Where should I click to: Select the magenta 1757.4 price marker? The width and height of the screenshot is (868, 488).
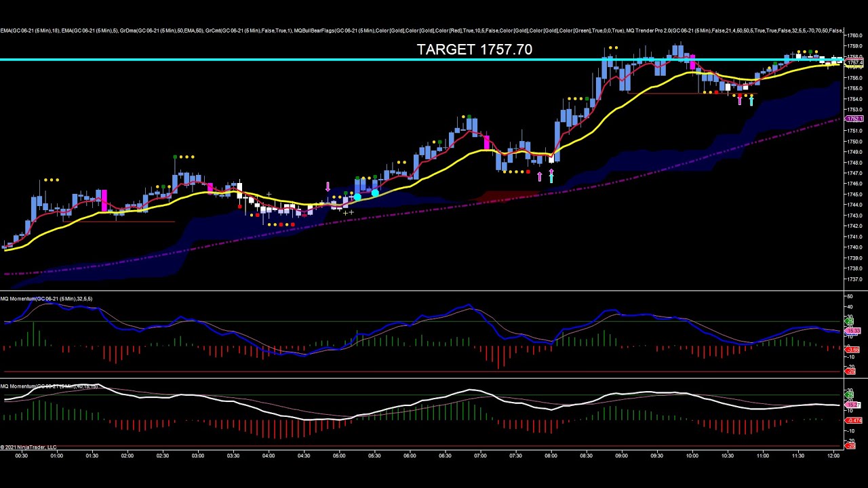pyautogui.click(x=855, y=62)
